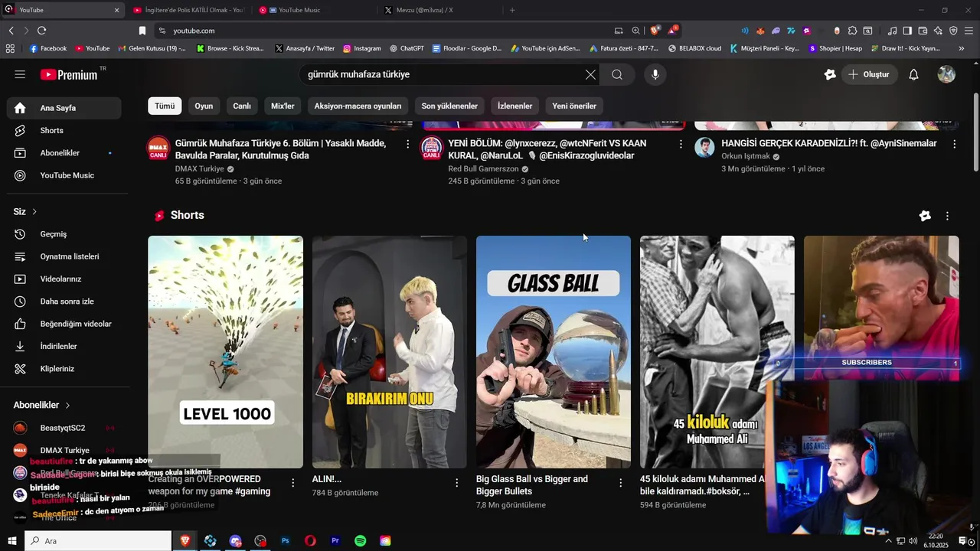Go back with browser back arrow
This screenshot has width=980, height=551.
pyautogui.click(x=11, y=31)
